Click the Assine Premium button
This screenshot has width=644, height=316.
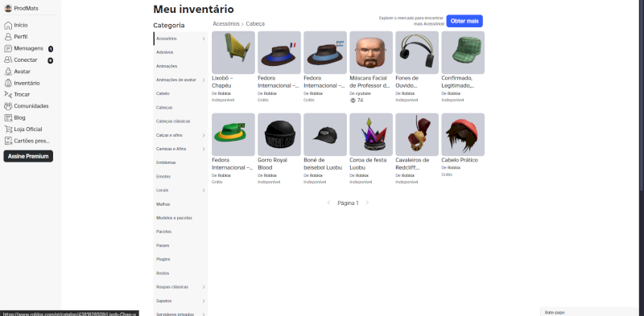coord(28,156)
